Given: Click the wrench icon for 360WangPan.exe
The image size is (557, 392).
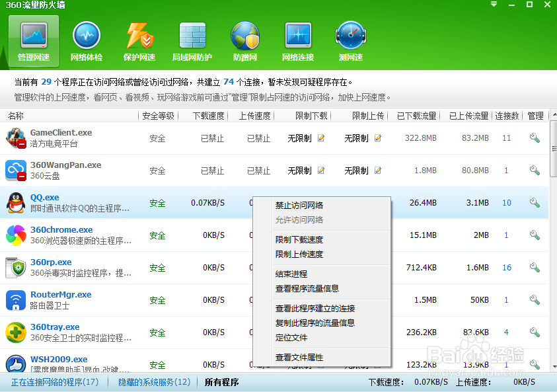Looking at the screenshot, I should pos(535,171).
